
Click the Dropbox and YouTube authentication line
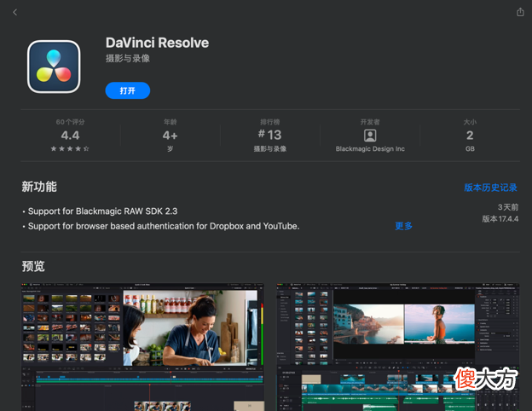click(x=164, y=226)
